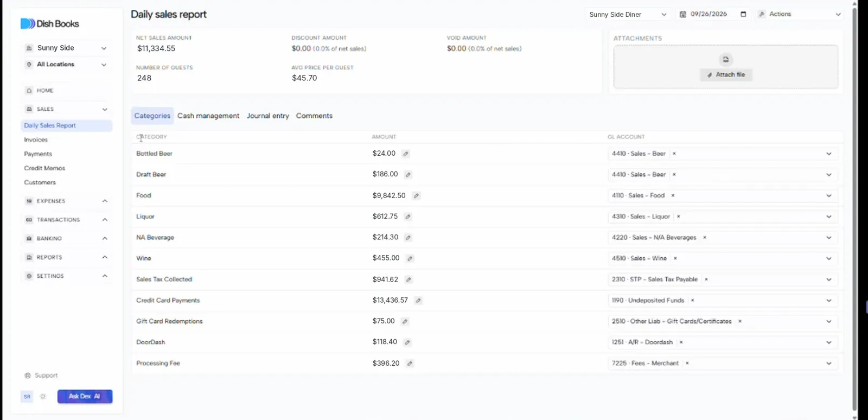Open the Sunny Side Diner location dropdown
Screen dimensions: 868x420
point(628,15)
